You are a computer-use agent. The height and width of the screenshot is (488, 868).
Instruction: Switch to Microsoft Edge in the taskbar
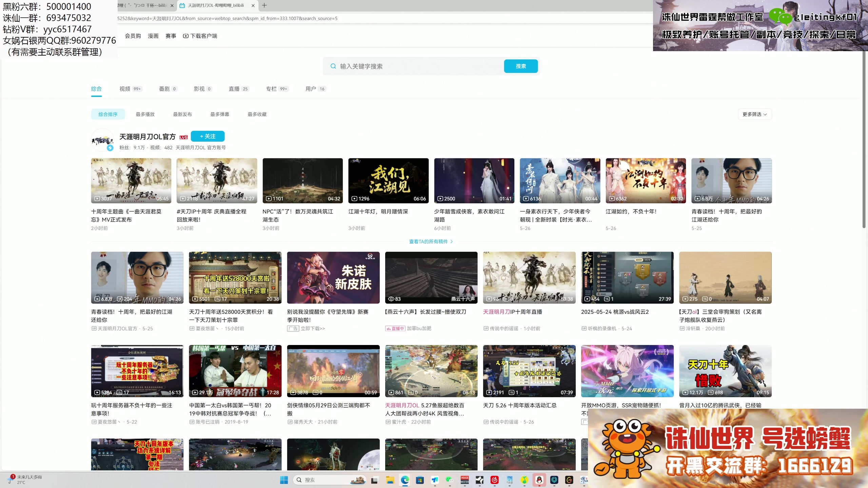[405, 480]
